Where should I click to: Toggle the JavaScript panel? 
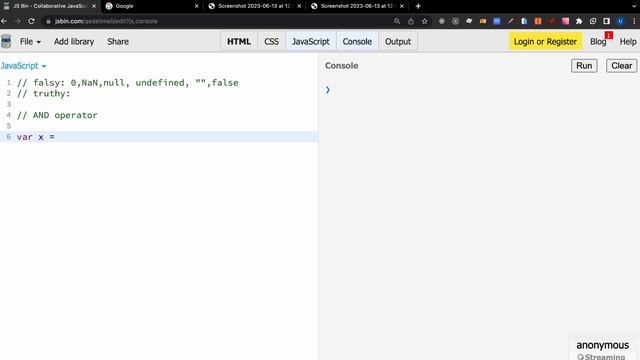(x=311, y=42)
